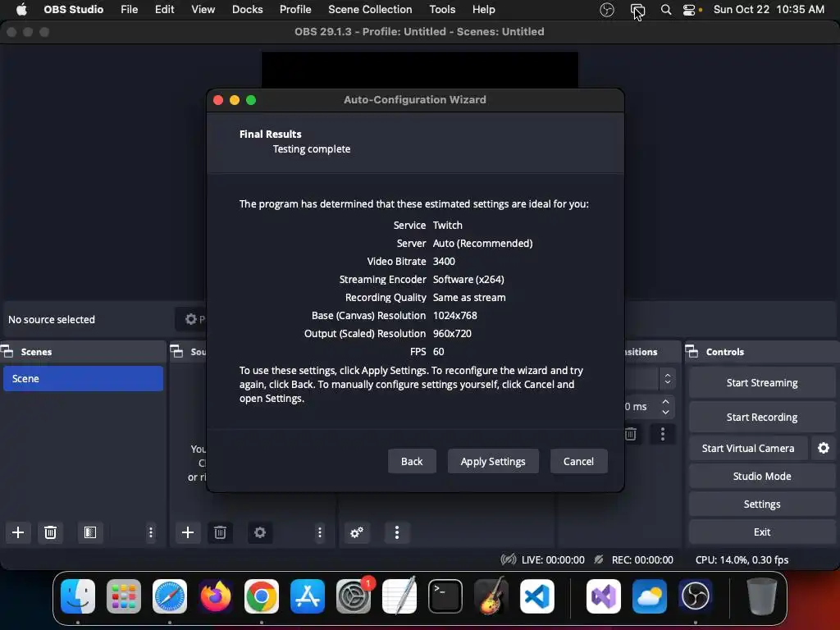
Task: Select the Scene item in Scenes list
Action: (x=83, y=378)
